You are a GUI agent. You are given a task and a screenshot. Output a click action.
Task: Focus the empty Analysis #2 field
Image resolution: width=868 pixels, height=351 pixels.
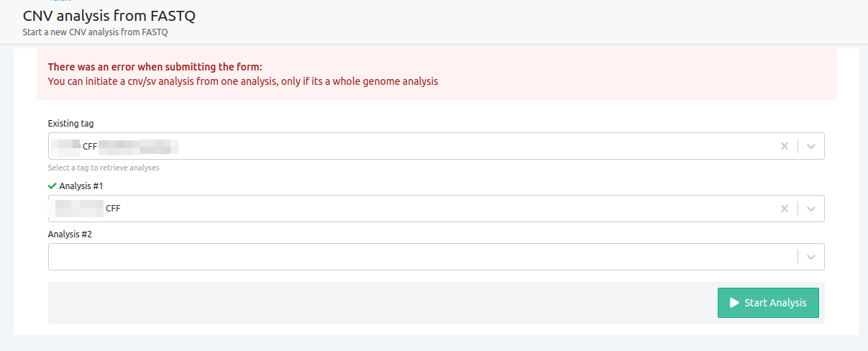[417, 257]
